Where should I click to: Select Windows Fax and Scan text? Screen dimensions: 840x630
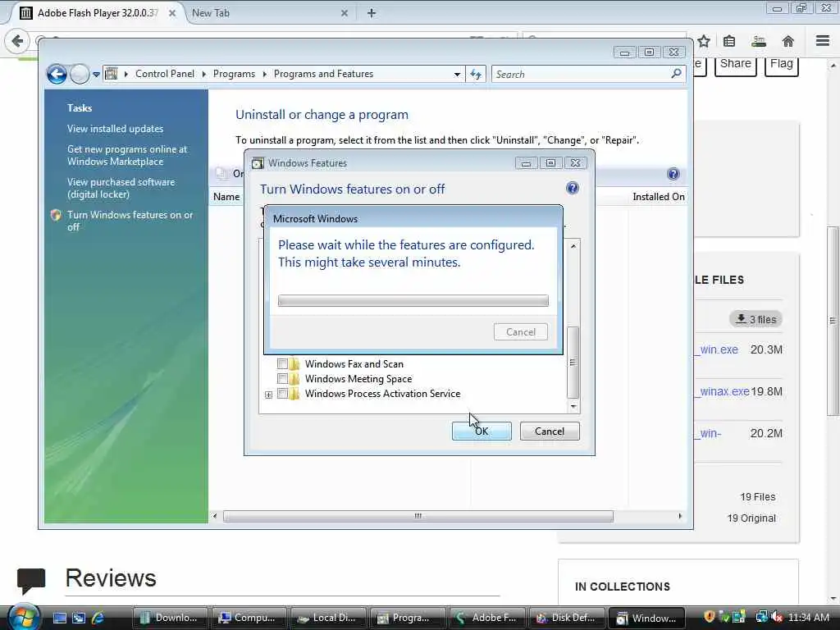pos(354,363)
